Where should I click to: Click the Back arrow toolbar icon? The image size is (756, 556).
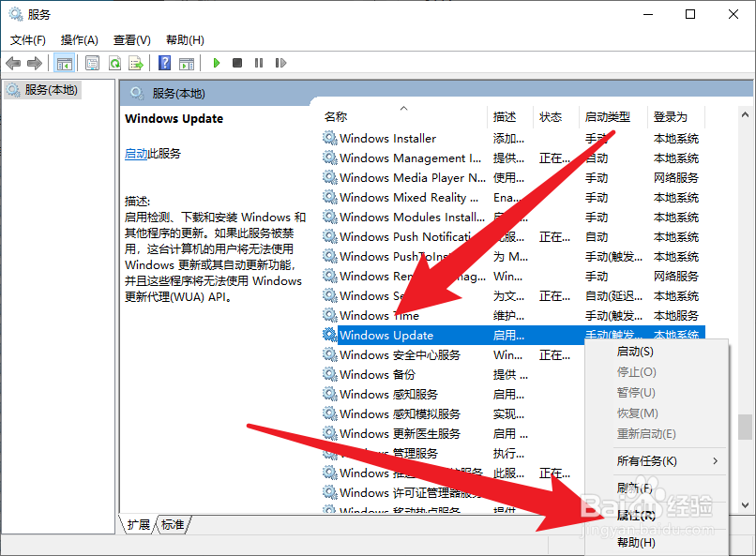pos(13,63)
